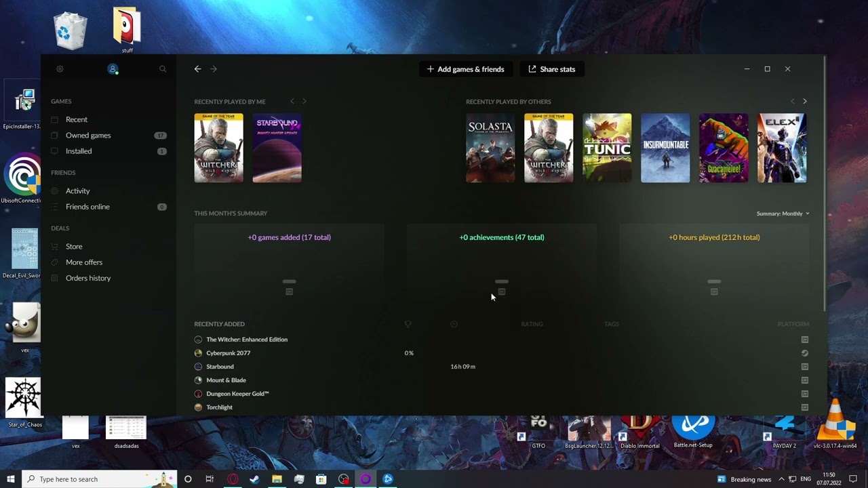Select the stuff folder on desktop
The image size is (868, 488).
[127, 30]
